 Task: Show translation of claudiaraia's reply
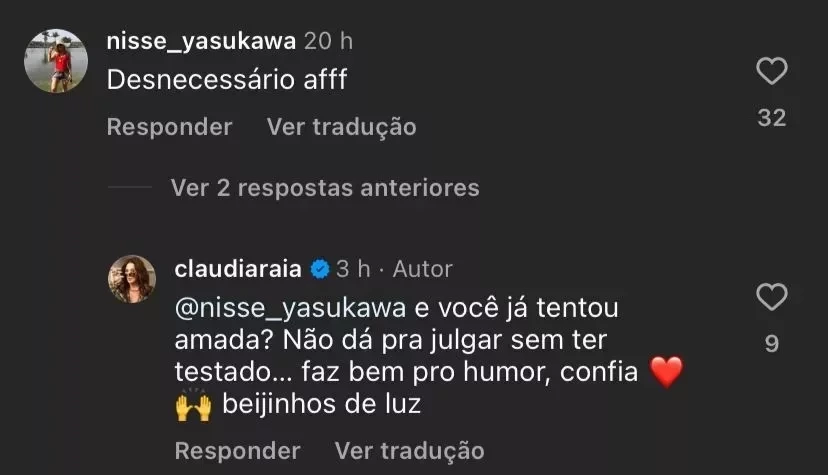tap(409, 450)
